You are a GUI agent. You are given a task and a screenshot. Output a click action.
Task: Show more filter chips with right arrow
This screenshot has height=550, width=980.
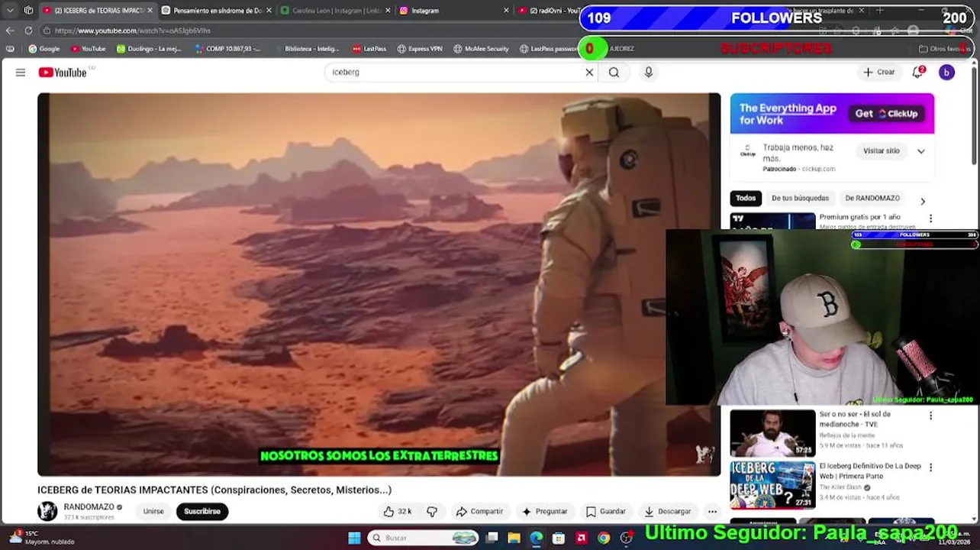tap(923, 202)
